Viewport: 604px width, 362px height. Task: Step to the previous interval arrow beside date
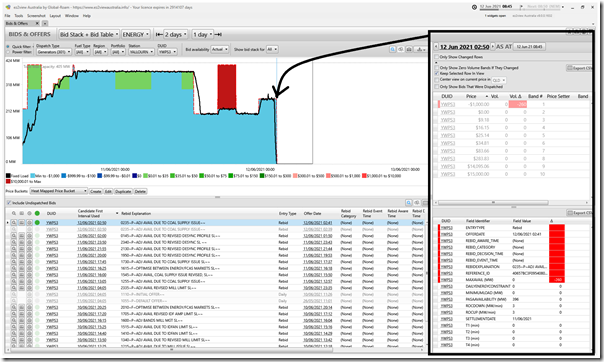pos(436,47)
